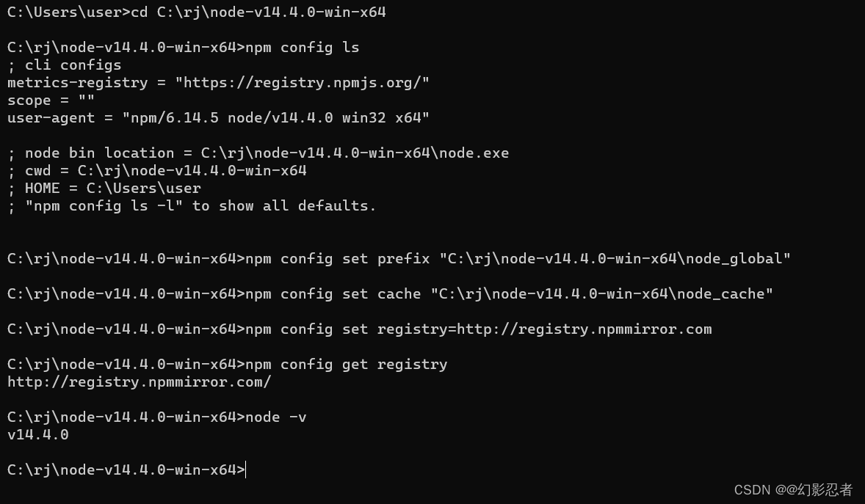Click the CSDN watermark text

point(793,489)
